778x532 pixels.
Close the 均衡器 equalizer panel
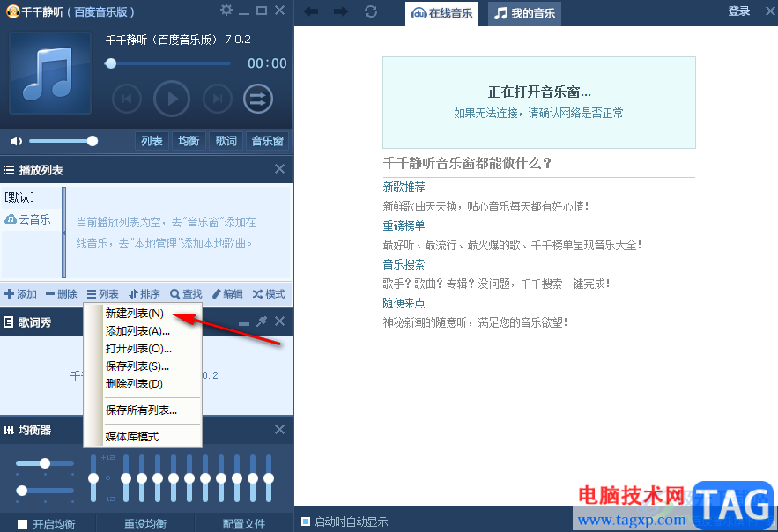[x=280, y=429]
